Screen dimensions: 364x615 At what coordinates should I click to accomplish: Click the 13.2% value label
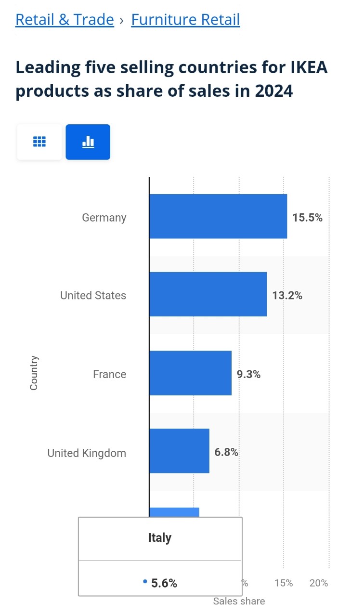tap(287, 296)
